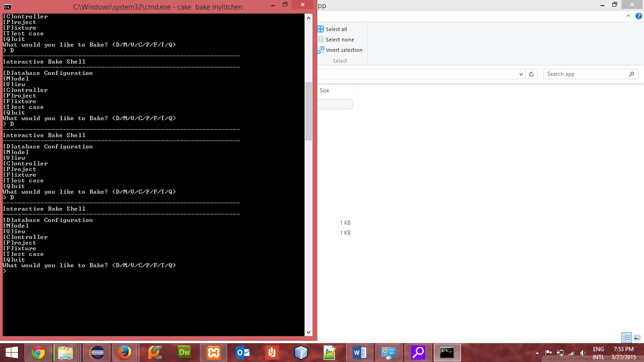
Task: Launch Adobe Dreamweaver from the taskbar
Action: click(x=184, y=352)
